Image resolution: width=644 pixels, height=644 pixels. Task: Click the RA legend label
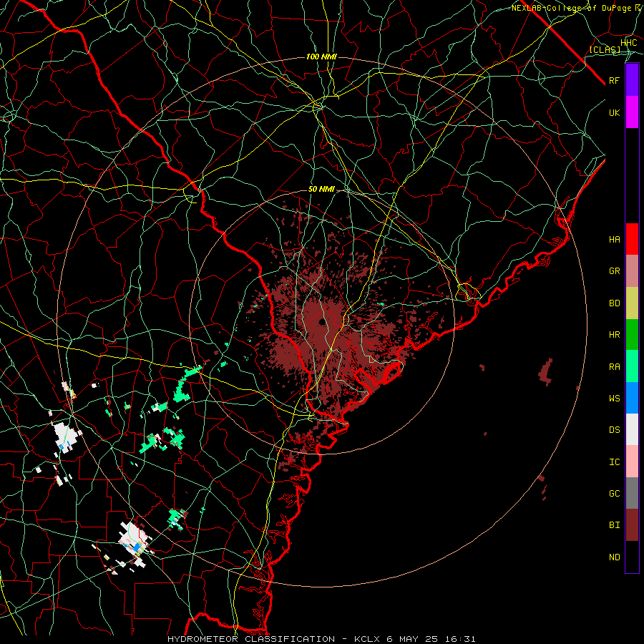pos(615,367)
